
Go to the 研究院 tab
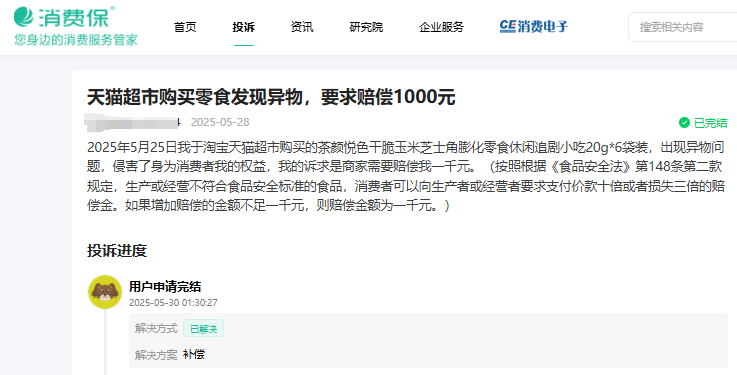coord(366,27)
